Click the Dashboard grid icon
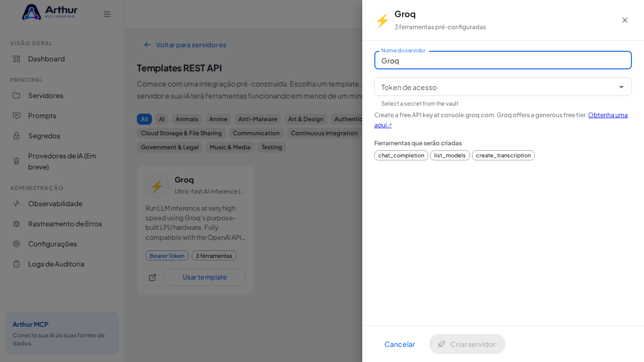 (x=17, y=59)
